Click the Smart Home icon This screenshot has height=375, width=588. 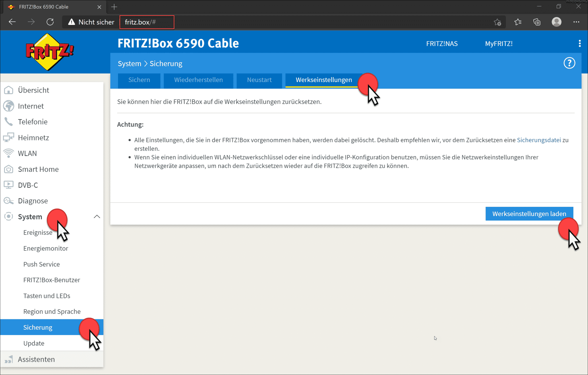click(x=9, y=169)
